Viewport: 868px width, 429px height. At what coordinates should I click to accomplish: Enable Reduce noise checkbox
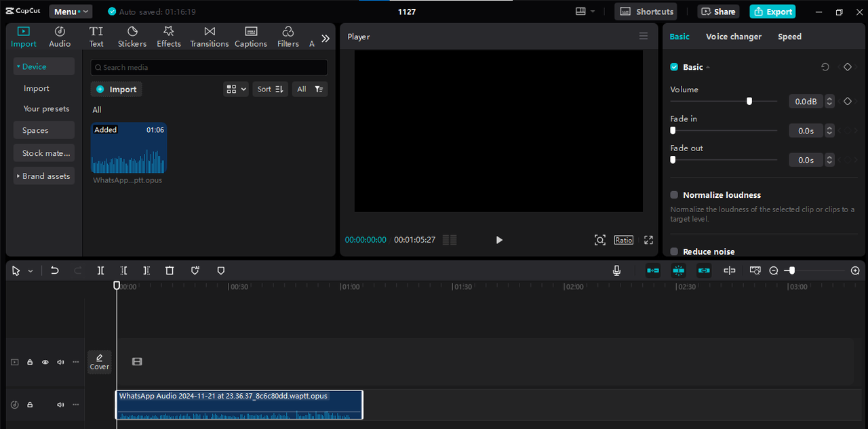pos(674,251)
